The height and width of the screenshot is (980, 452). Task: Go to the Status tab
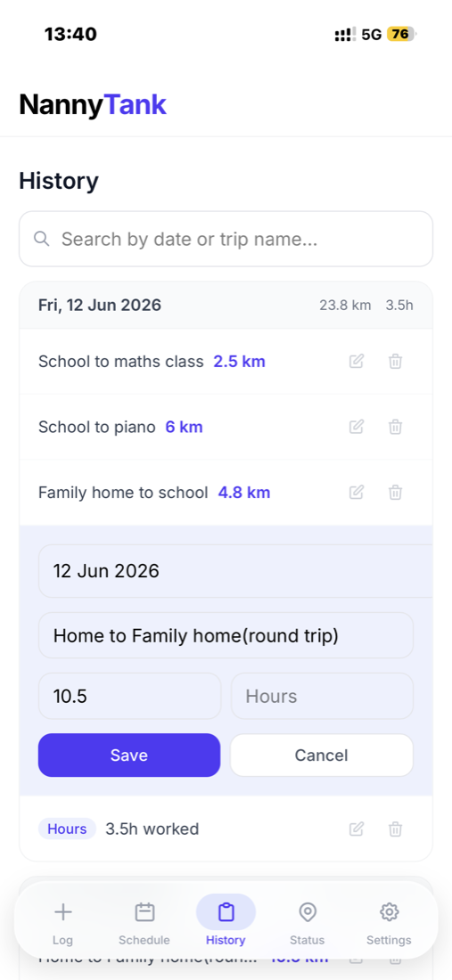coord(307,923)
